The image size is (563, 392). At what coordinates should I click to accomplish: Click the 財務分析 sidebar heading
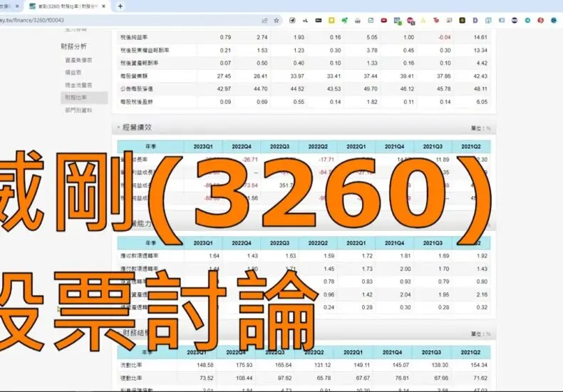click(x=73, y=46)
